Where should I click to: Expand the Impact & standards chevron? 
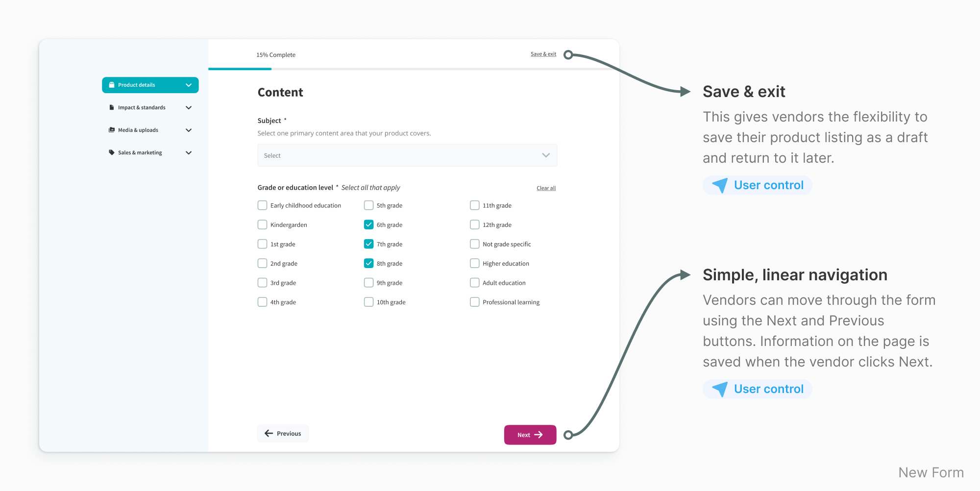point(189,107)
